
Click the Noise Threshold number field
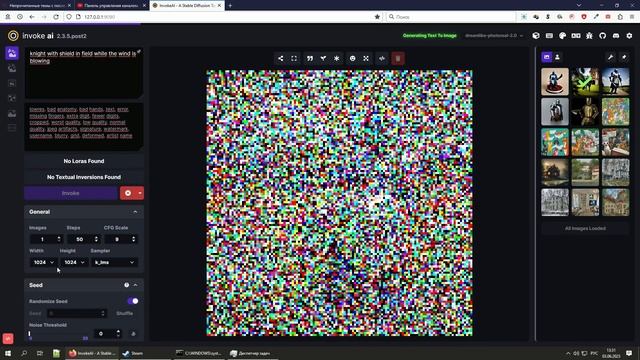click(107, 334)
